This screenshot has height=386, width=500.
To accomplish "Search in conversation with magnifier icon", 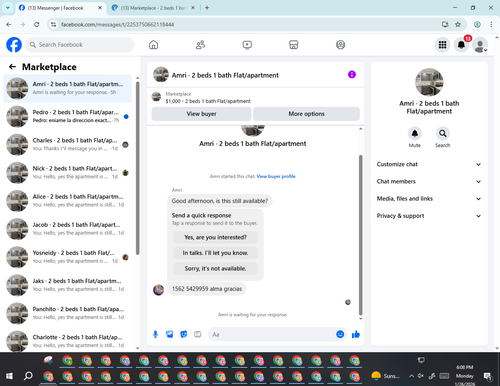I will click(442, 134).
